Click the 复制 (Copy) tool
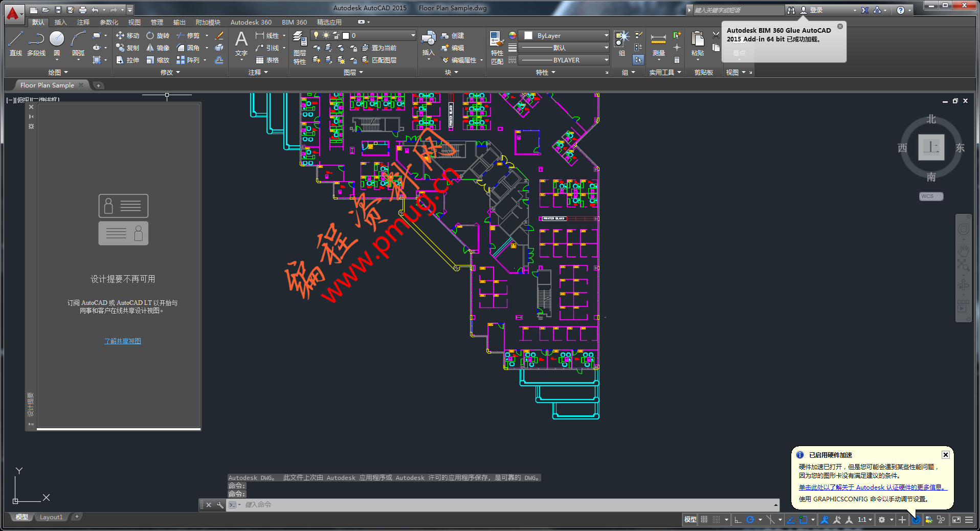The image size is (980, 531). (127, 48)
